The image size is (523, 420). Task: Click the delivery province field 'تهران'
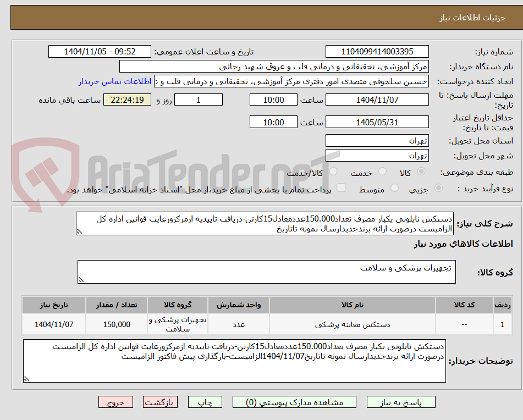(x=377, y=141)
